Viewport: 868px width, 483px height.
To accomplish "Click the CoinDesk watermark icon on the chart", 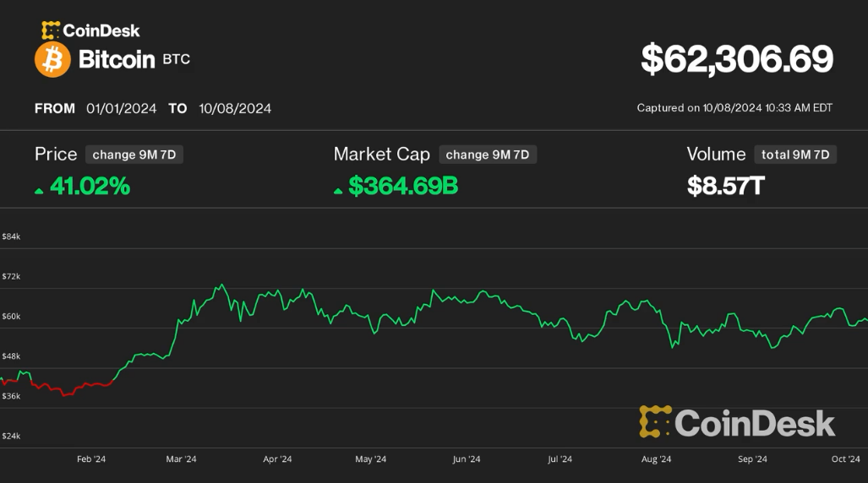I will pos(655,422).
